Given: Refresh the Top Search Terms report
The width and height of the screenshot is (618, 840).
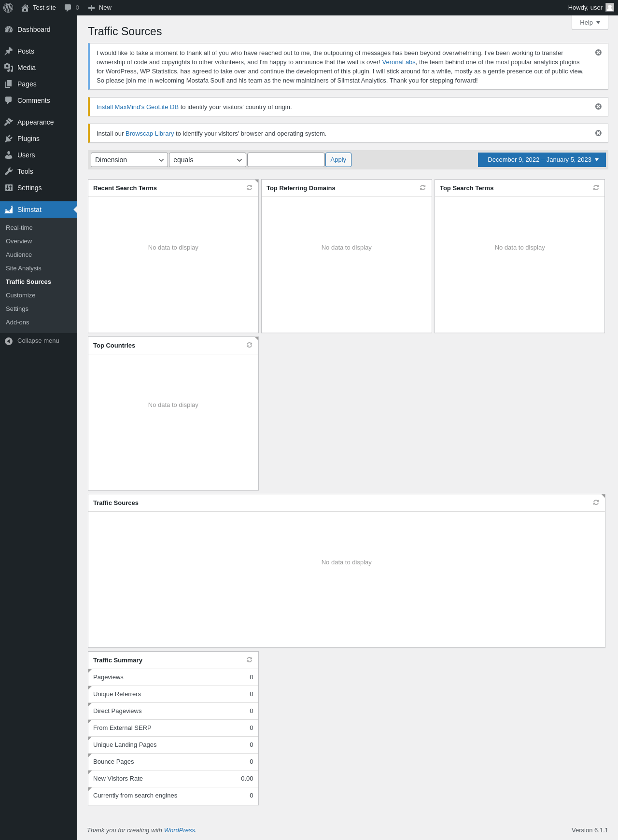Looking at the screenshot, I should 596,188.
